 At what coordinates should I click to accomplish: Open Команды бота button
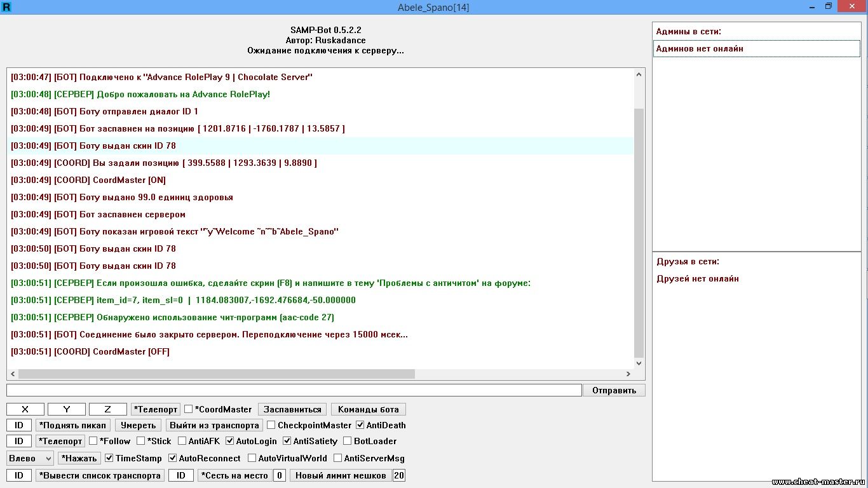click(x=369, y=409)
